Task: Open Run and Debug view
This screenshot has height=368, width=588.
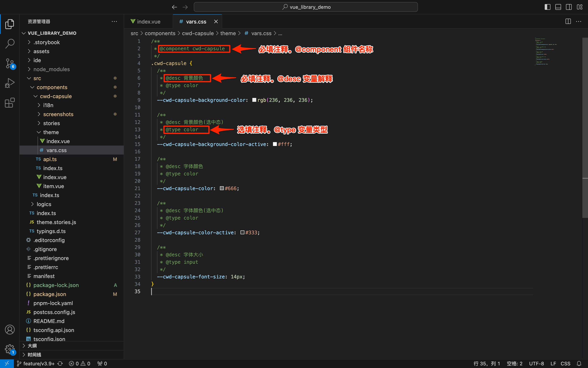Action: (x=10, y=83)
